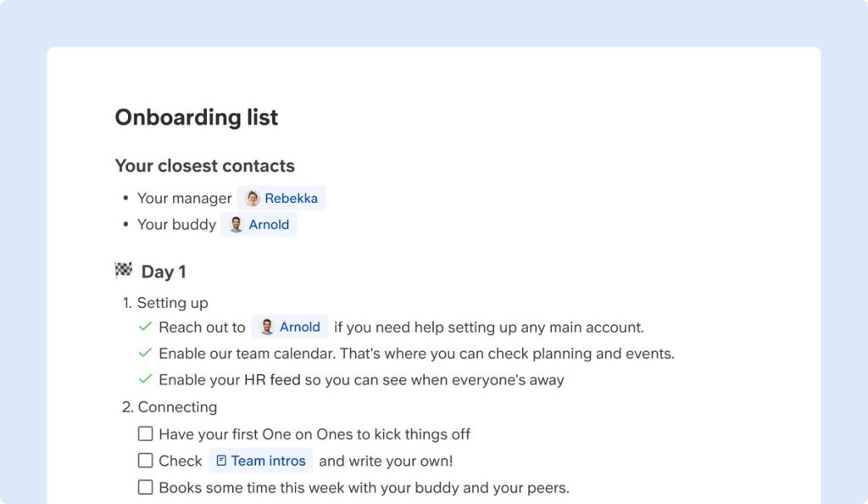The height and width of the screenshot is (504, 868).
Task: Click the Day 1 heading text
Action: click(164, 272)
